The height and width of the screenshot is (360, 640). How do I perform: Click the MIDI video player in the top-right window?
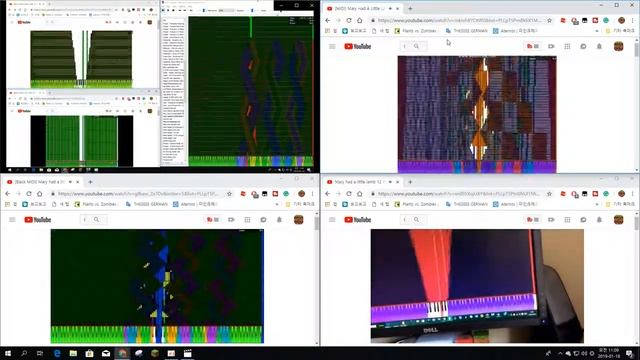pyautogui.click(x=477, y=114)
